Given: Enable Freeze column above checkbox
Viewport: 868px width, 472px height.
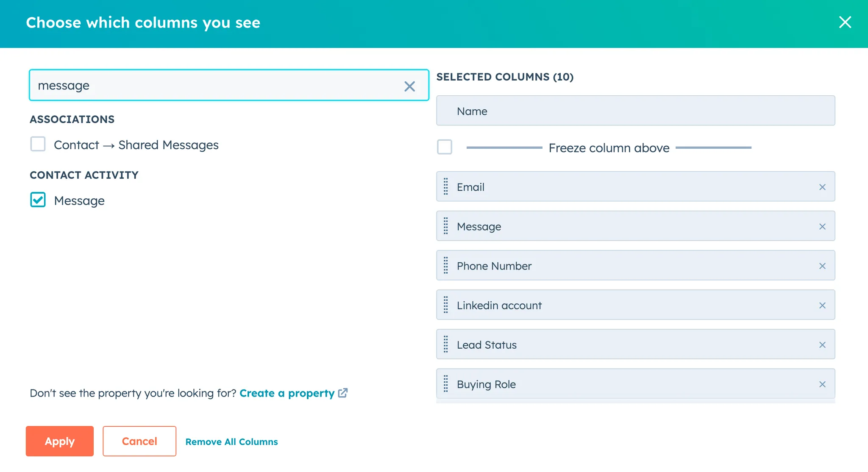Looking at the screenshot, I should (445, 147).
